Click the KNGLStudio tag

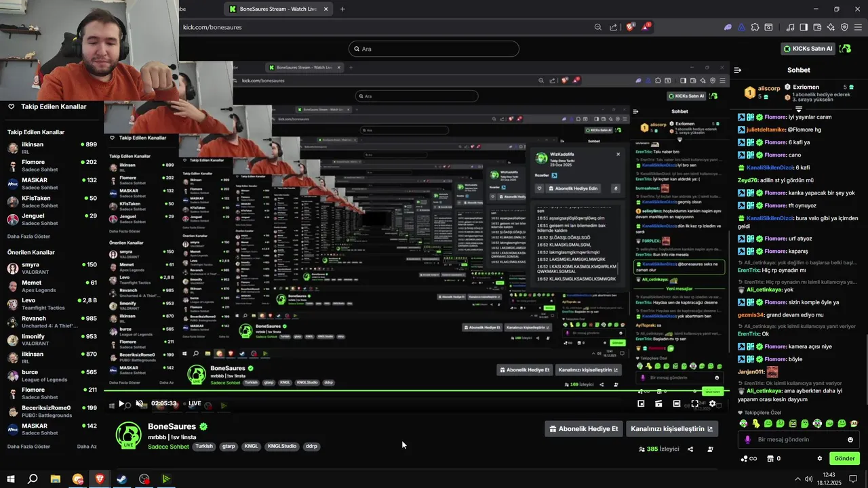click(x=281, y=446)
